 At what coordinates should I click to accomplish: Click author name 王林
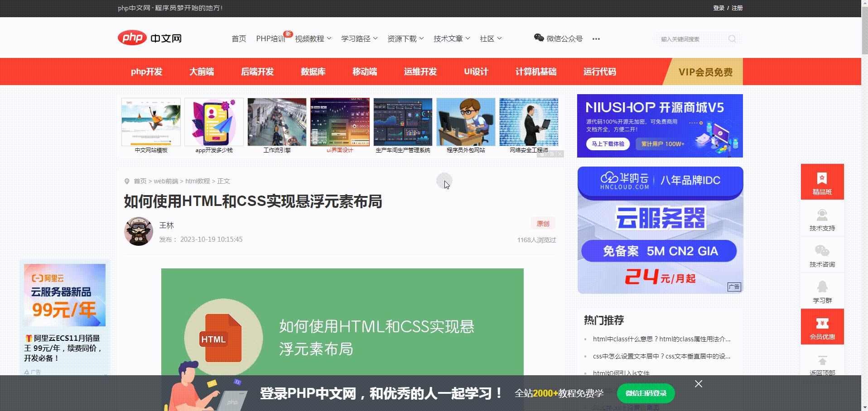[167, 225]
